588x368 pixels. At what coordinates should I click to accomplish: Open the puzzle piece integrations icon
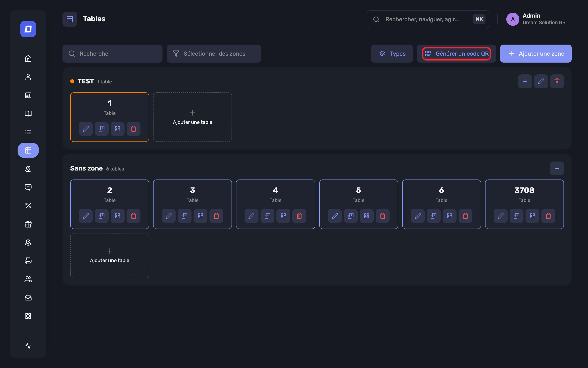point(28,316)
